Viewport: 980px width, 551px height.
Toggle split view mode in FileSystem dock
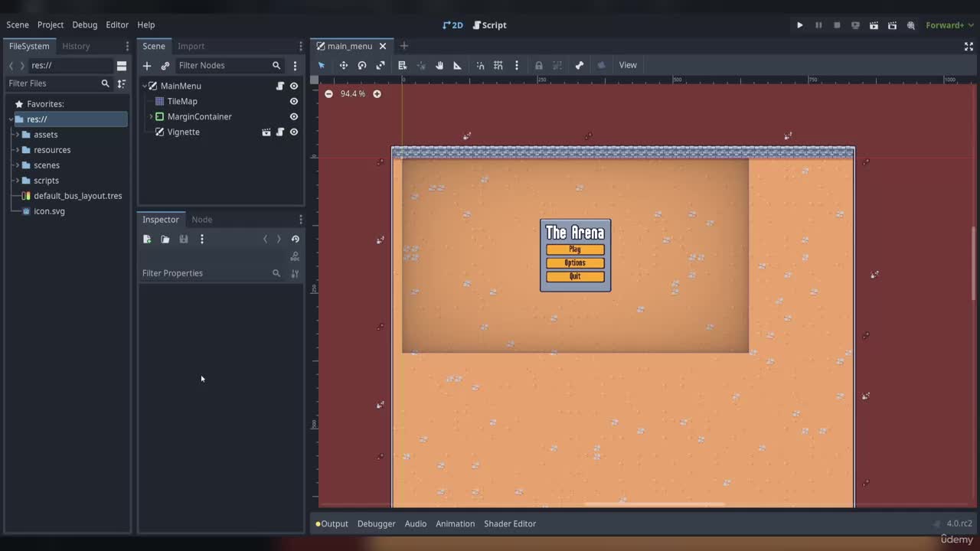122,66
